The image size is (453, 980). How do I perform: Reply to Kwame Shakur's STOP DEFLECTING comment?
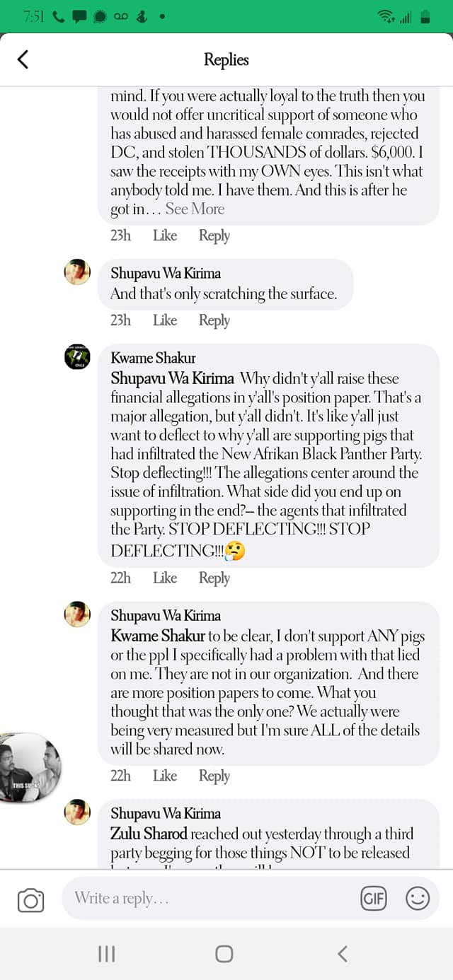[x=214, y=578]
